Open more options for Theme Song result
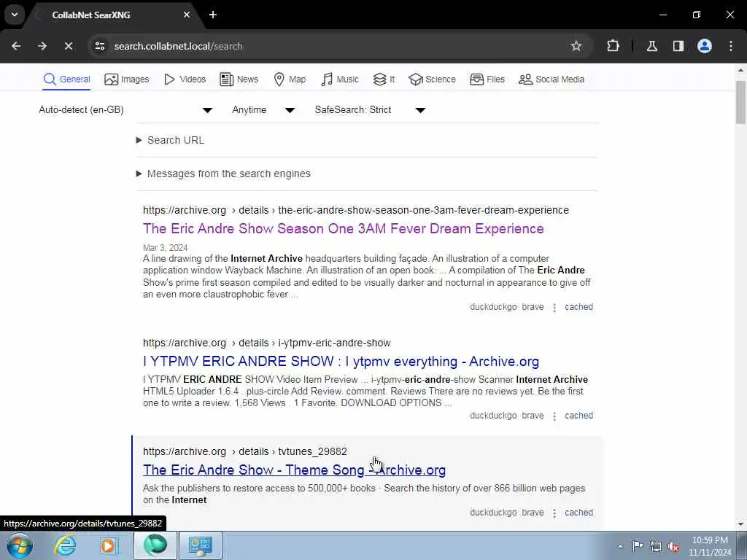The image size is (747, 560). click(x=554, y=513)
